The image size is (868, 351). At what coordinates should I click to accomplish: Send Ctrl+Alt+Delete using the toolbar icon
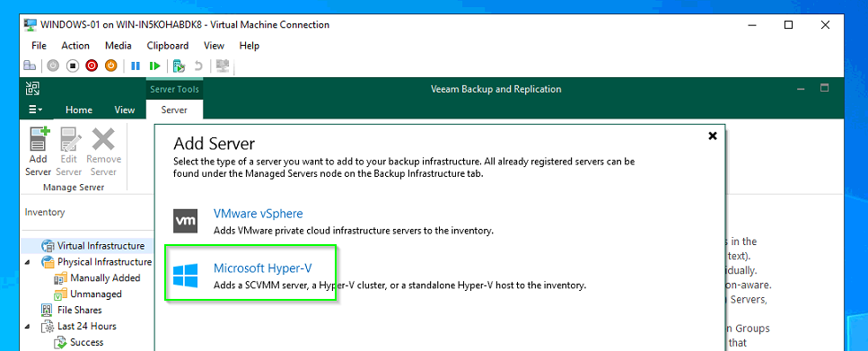[x=30, y=66]
